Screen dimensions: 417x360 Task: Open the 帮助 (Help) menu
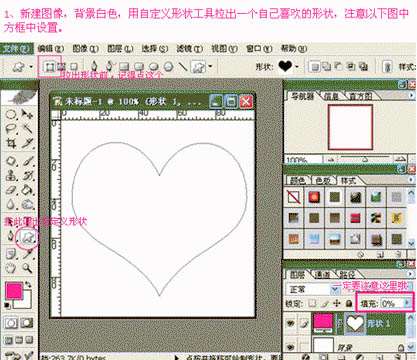click(x=294, y=49)
